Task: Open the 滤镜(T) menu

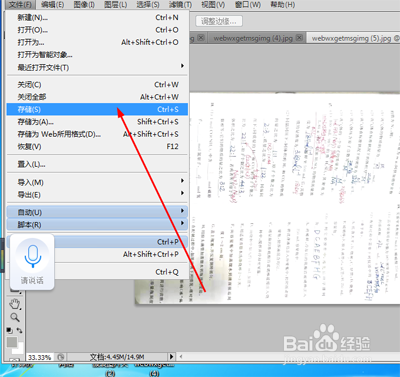Action: 180,5
